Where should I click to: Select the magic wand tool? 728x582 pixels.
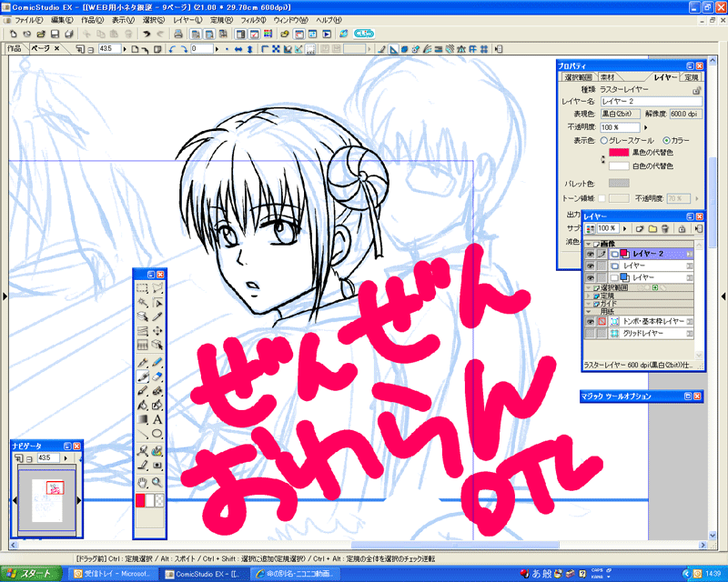click(143, 303)
